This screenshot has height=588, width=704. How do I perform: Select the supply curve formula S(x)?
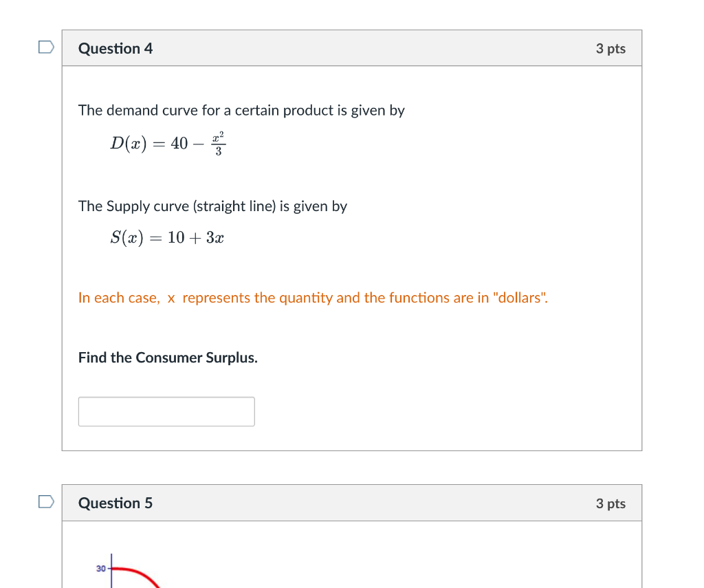pos(166,237)
